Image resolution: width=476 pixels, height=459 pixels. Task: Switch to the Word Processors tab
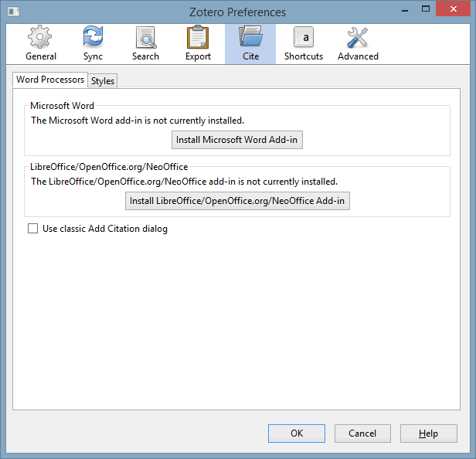pyautogui.click(x=50, y=80)
